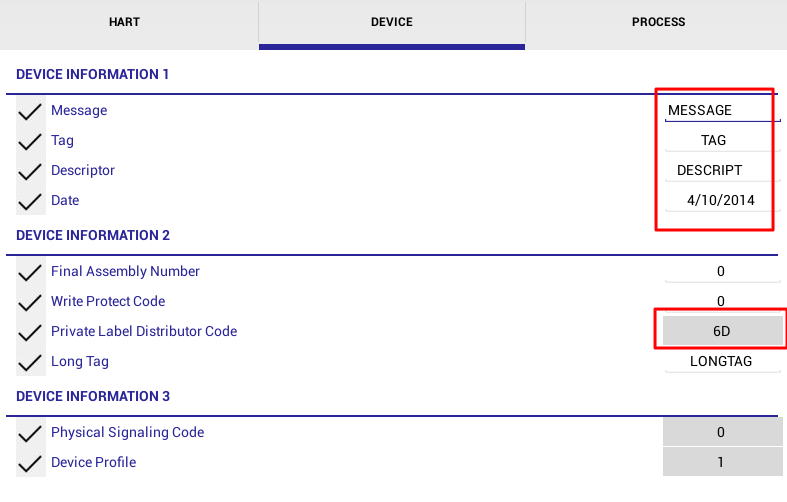This screenshot has width=787, height=502.
Task: Click the checkmark icon beside Tag
Action: click(30, 141)
